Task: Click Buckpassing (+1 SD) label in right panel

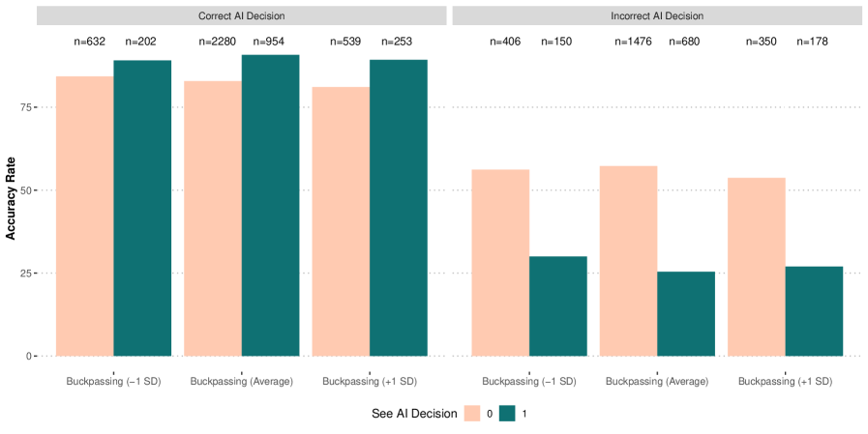Action: point(785,381)
